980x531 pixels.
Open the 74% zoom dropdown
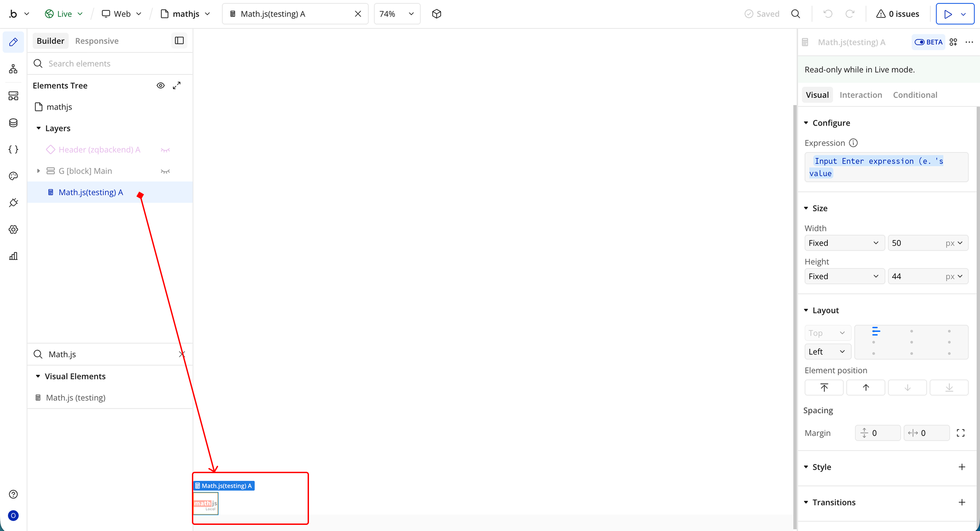(x=397, y=14)
